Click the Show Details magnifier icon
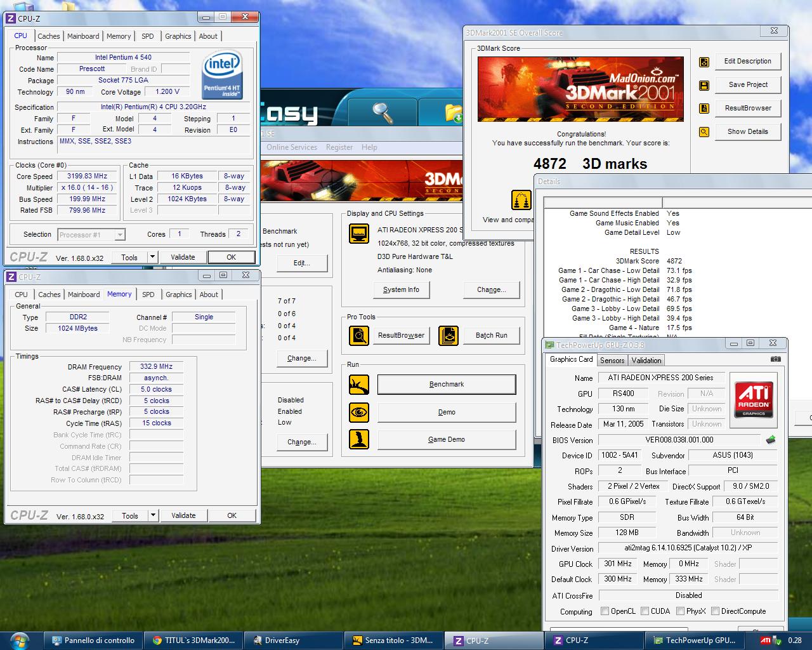The height and width of the screenshot is (650, 812). [704, 132]
